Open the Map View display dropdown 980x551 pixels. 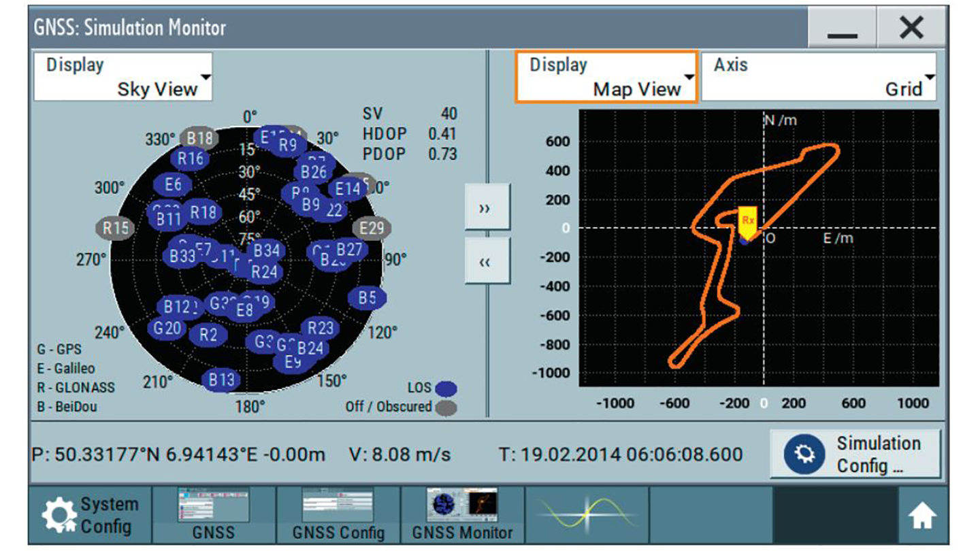pos(606,77)
